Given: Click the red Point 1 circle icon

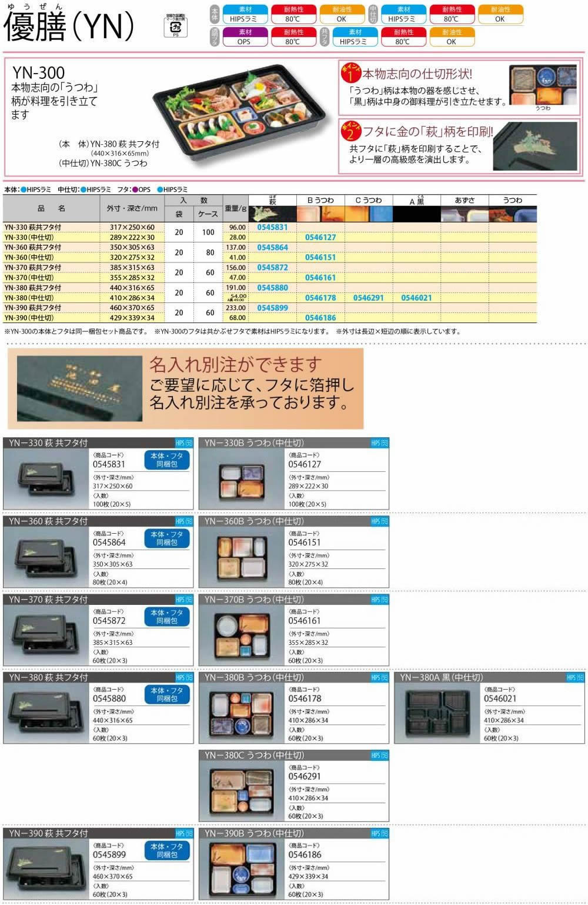Looking at the screenshot, I should [x=350, y=74].
